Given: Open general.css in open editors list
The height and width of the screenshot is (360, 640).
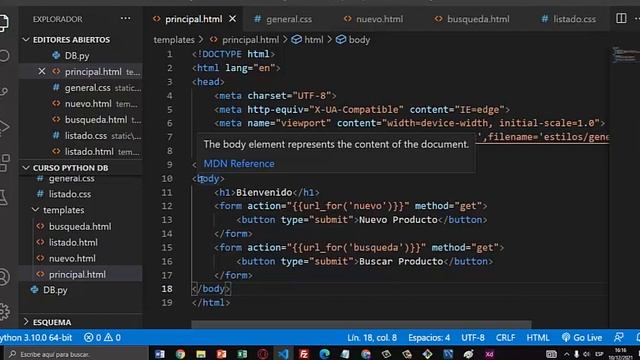Looking at the screenshot, I should (81, 87).
